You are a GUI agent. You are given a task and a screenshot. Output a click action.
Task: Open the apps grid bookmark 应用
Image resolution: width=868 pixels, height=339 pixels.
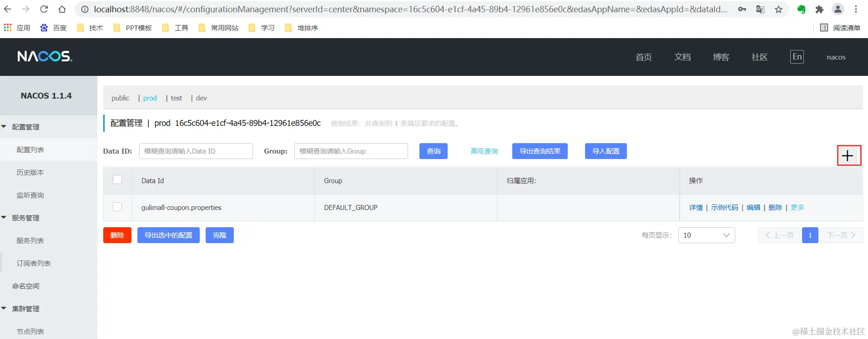(17, 28)
